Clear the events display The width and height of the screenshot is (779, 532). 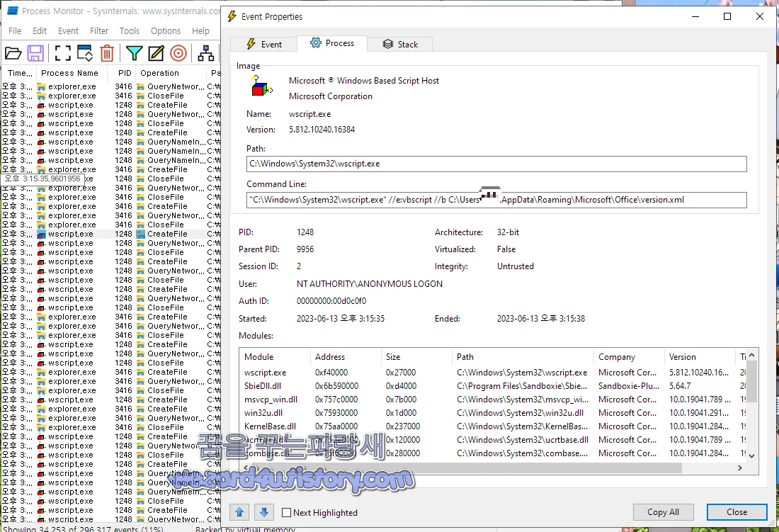pyautogui.click(x=106, y=52)
